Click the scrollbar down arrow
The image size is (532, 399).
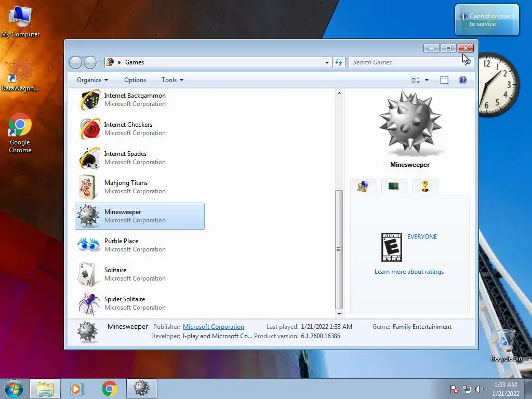click(339, 314)
